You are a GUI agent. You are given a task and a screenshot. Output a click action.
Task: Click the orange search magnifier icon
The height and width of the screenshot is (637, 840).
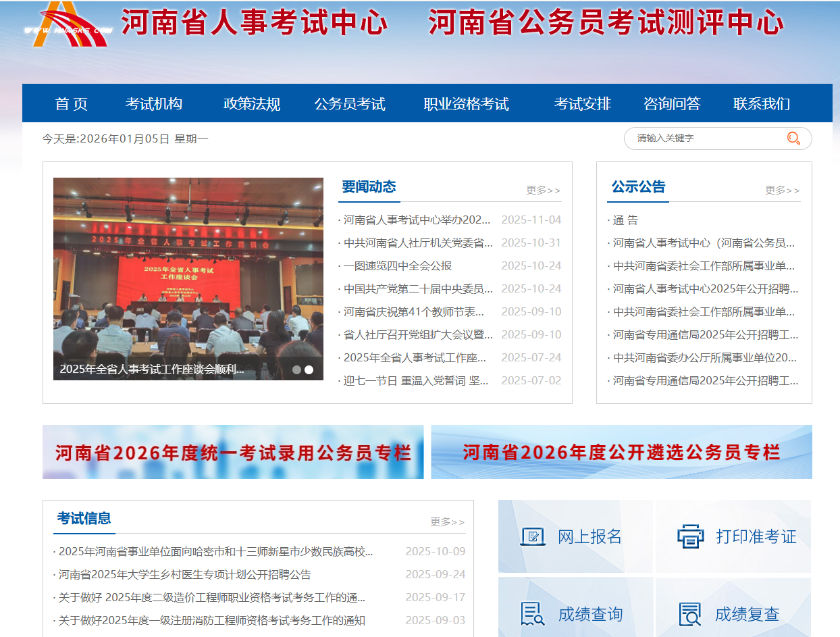[793, 138]
